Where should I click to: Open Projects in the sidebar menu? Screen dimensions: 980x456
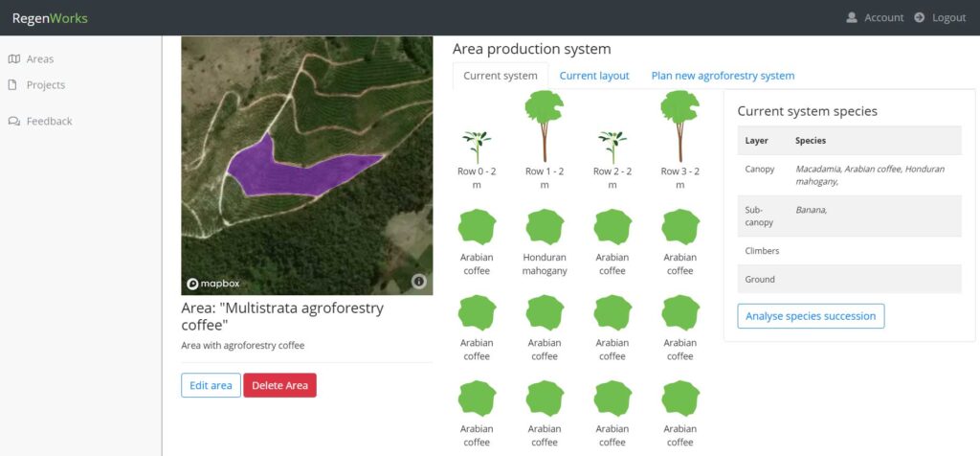coord(46,84)
